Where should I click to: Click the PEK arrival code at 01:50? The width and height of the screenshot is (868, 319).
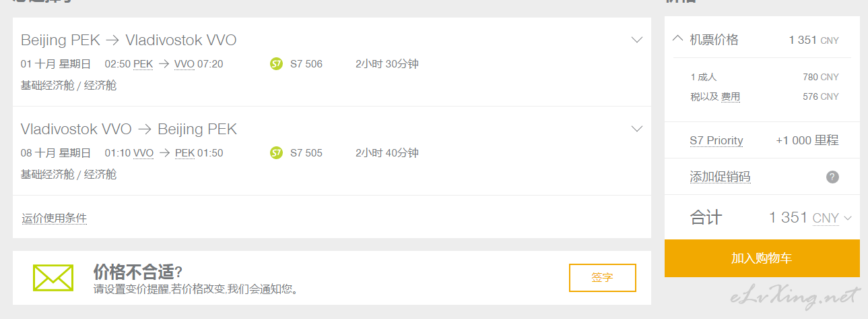click(x=185, y=153)
